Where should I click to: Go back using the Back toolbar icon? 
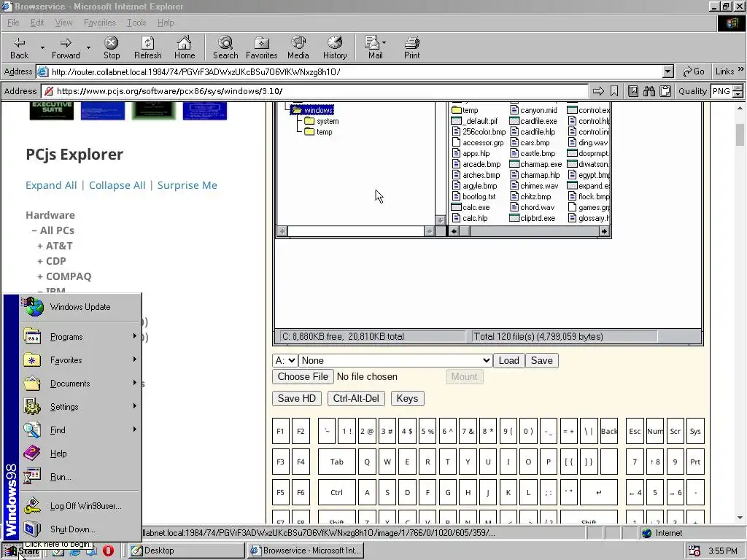pyautogui.click(x=20, y=47)
